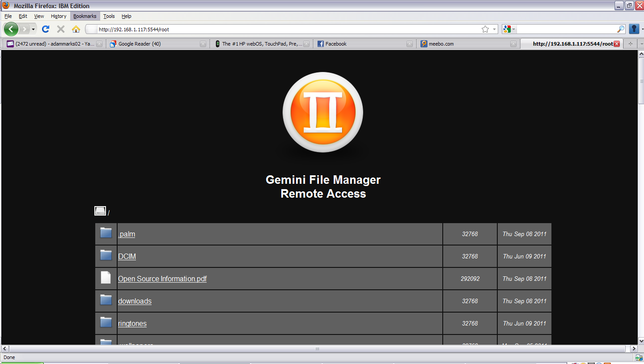This screenshot has height=364, width=644.
Task: Click the .palm folder icon
Action: point(106,233)
